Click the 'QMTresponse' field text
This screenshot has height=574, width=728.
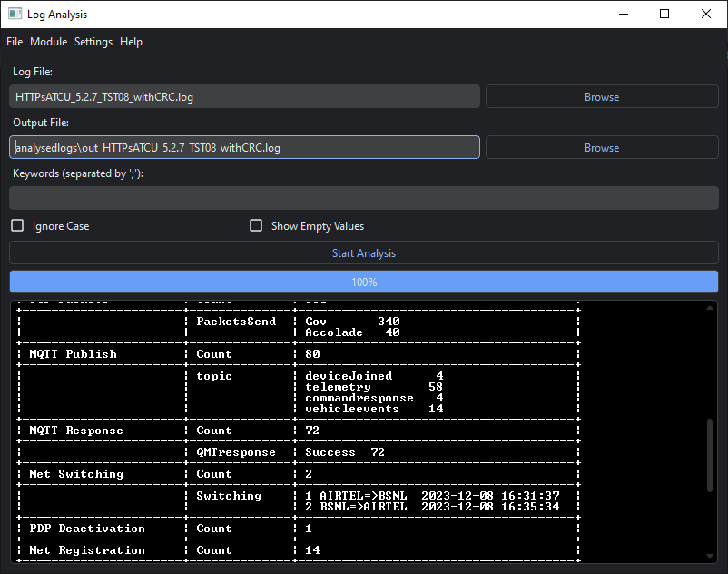click(x=236, y=452)
